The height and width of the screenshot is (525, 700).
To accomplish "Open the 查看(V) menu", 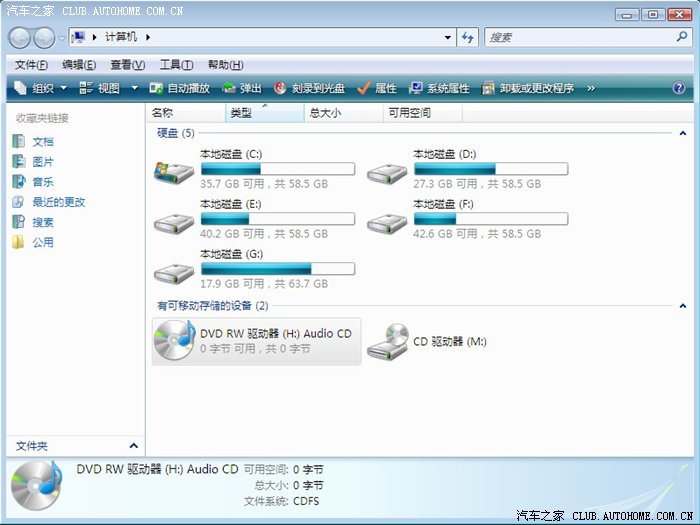I will pyautogui.click(x=127, y=65).
